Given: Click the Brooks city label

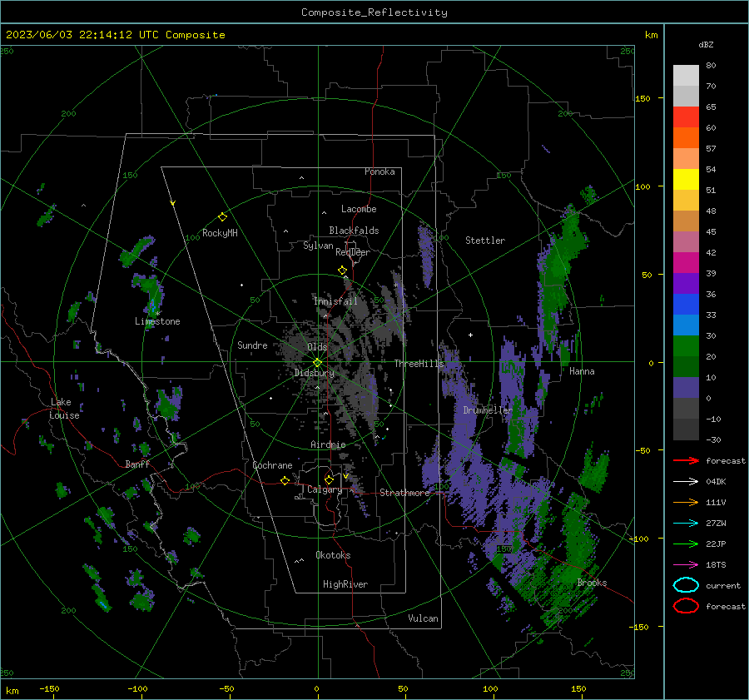Looking at the screenshot, I should pyautogui.click(x=592, y=583).
